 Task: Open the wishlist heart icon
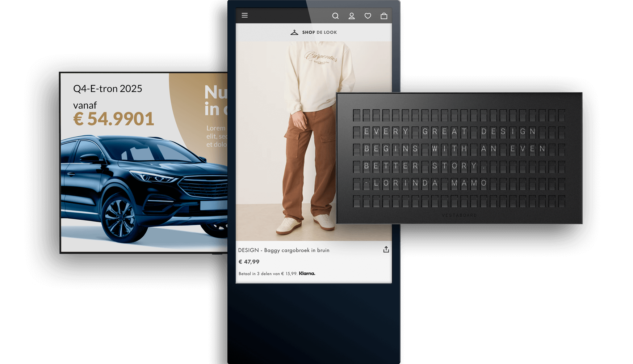[x=368, y=16]
